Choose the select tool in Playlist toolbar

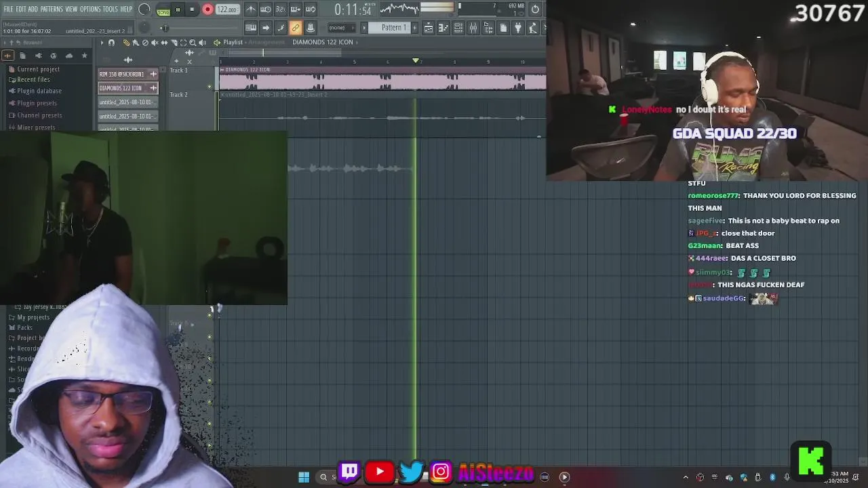(183, 43)
